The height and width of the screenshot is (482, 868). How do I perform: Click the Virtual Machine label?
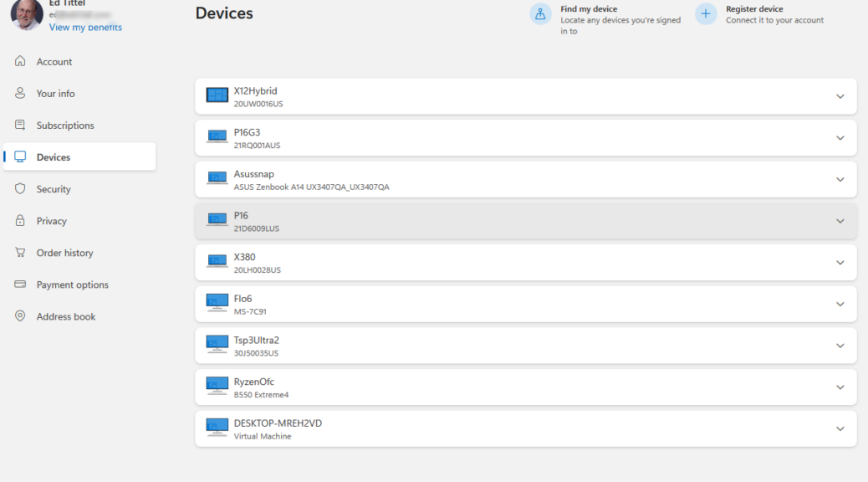point(263,437)
